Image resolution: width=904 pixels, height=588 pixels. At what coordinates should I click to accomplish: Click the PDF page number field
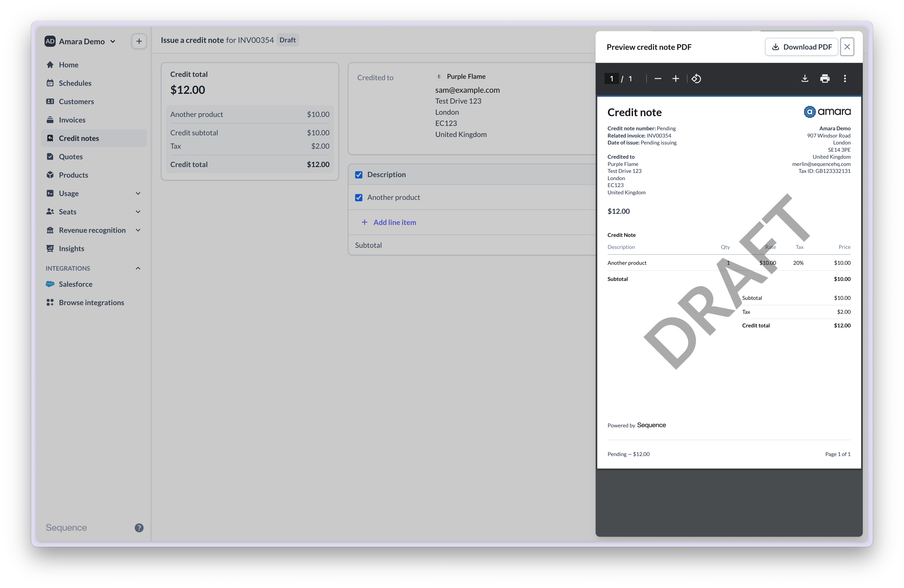click(x=611, y=79)
